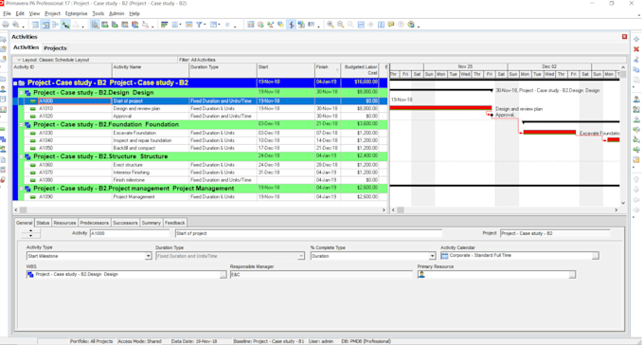This screenshot has height=345, width=644.
Task: Select the Design and review plan Gantt bar
Action: (440, 108)
